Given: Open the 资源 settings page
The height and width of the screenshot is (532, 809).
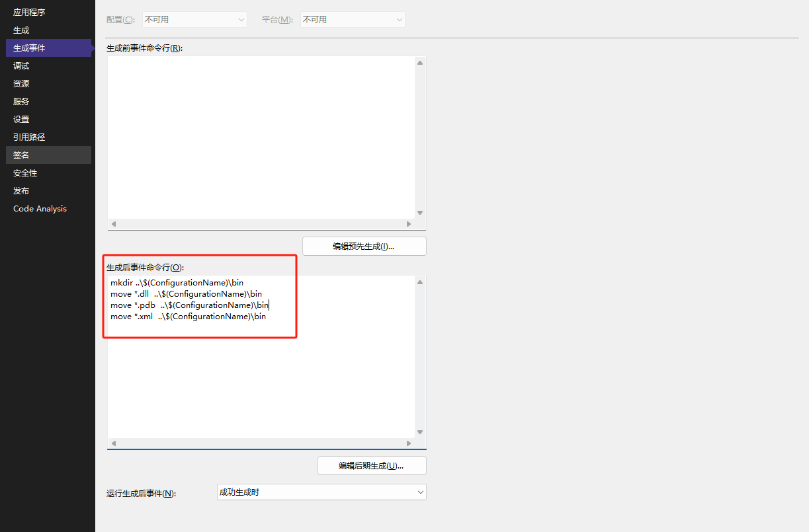Looking at the screenshot, I should coord(21,83).
